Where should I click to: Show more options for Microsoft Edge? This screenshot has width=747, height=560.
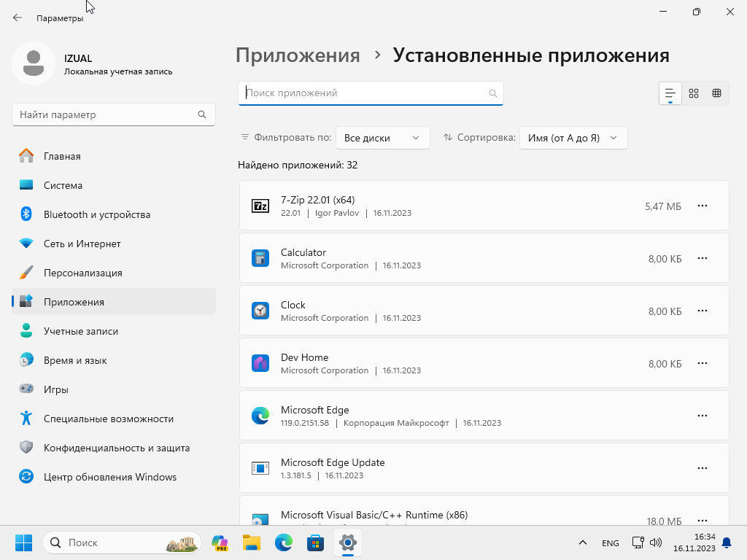(703, 416)
